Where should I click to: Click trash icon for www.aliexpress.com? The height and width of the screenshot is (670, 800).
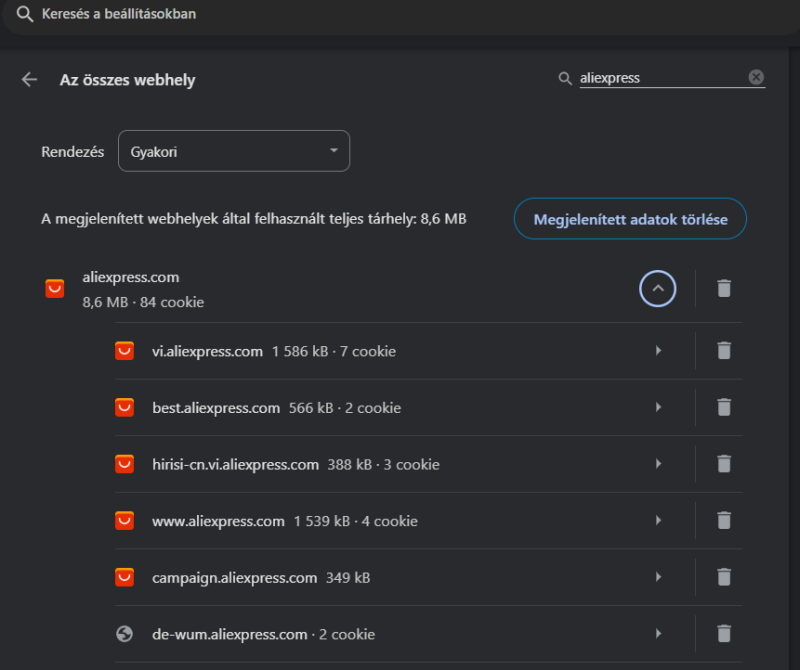724,521
